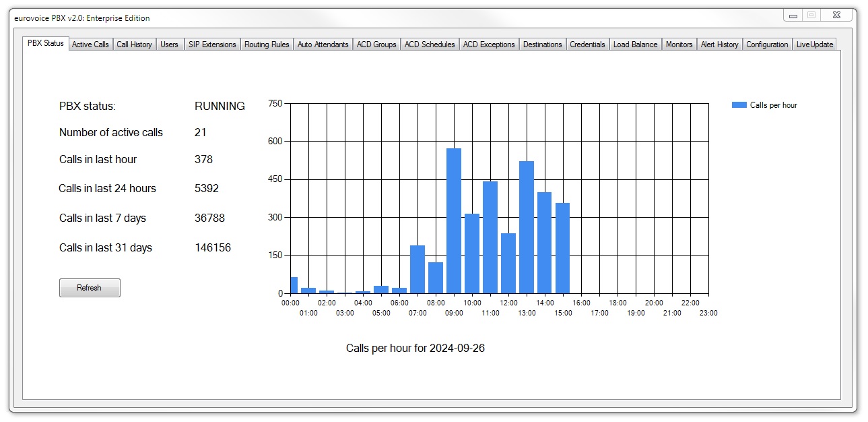Open the Auto Attendants tab
868x422 pixels.
(323, 44)
